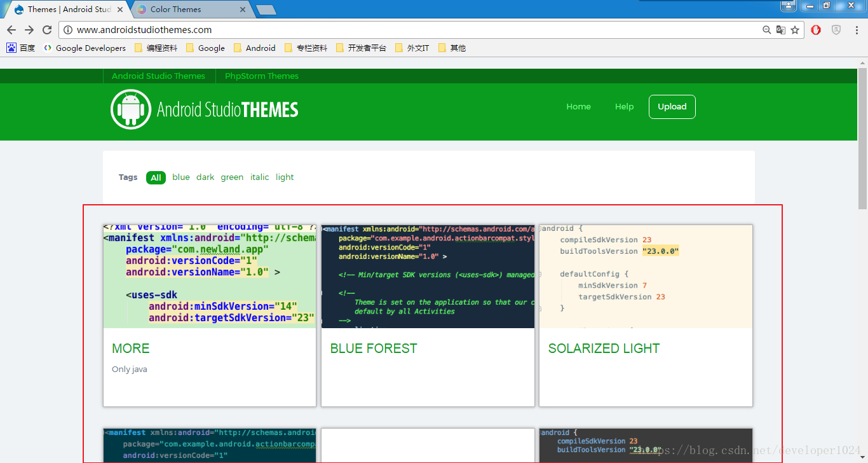The image size is (868, 463).
Task: Go forward with the browser forward arrow
Action: (29, 30)
